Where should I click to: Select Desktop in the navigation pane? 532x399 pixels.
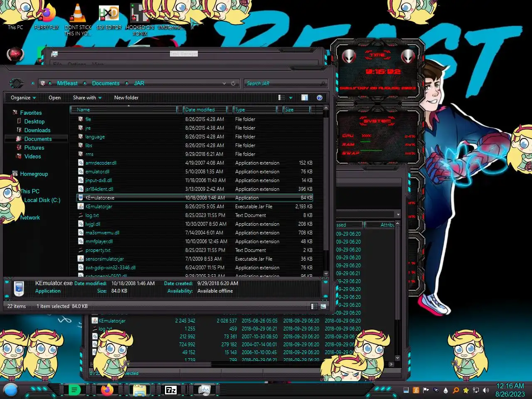pos(34,121)
